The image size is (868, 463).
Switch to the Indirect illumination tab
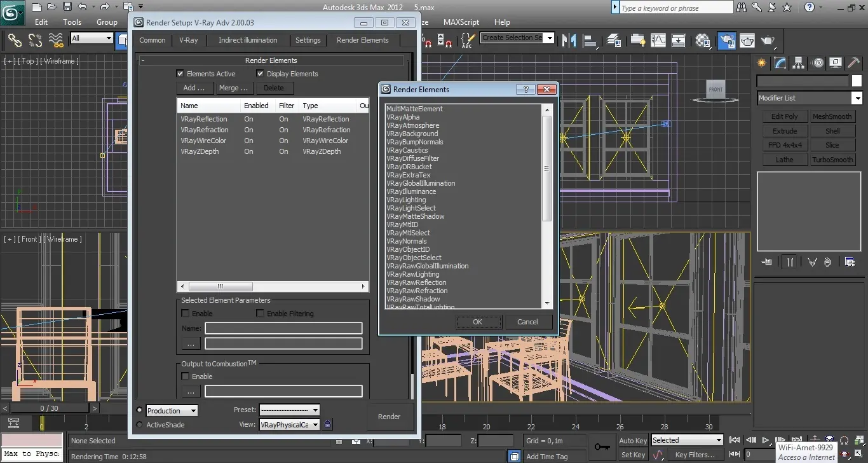[x=248, y=40]
